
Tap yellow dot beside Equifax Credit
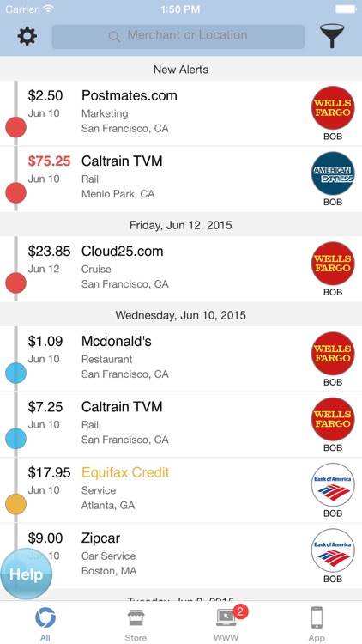tap(15, 504)
